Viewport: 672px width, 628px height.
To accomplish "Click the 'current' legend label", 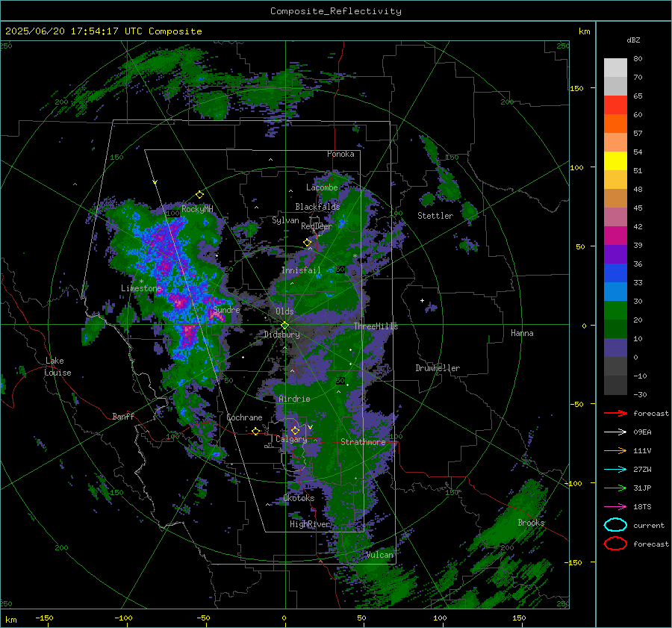I will coord(649,525).
